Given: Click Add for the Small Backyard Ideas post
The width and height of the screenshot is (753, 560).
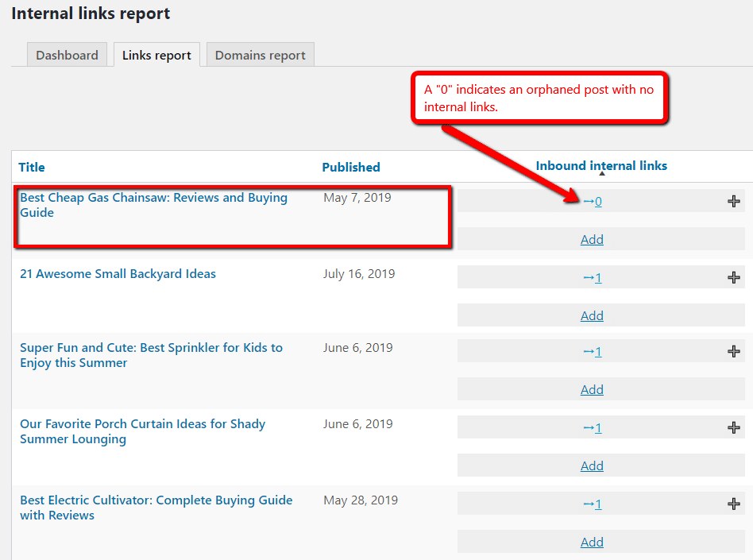Looking at the screenshot, I should coord(592,315).
